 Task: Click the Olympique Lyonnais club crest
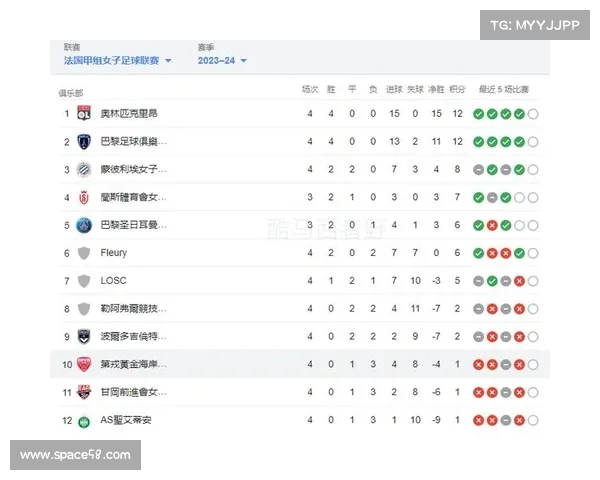pyautogui.click(x=84, y=113)
